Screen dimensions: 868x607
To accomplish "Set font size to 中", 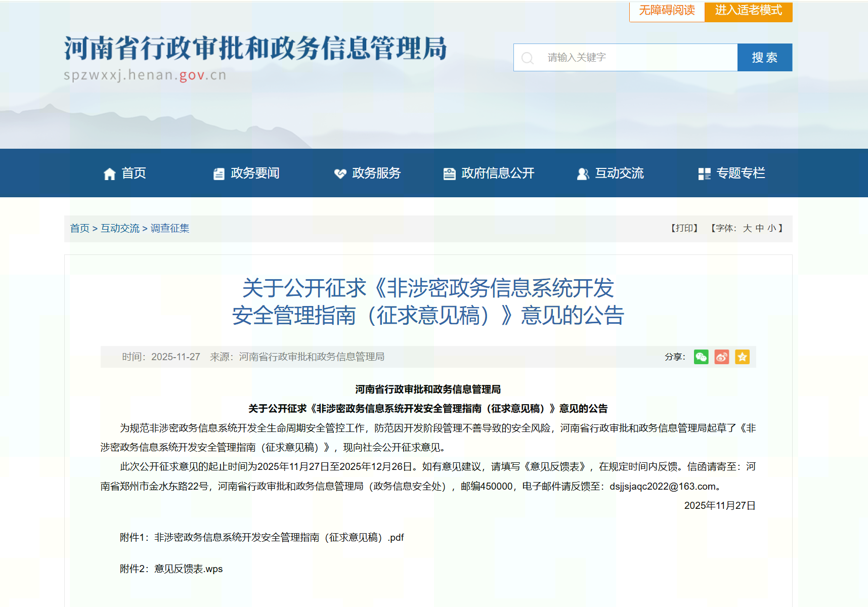I will [759, 229].
